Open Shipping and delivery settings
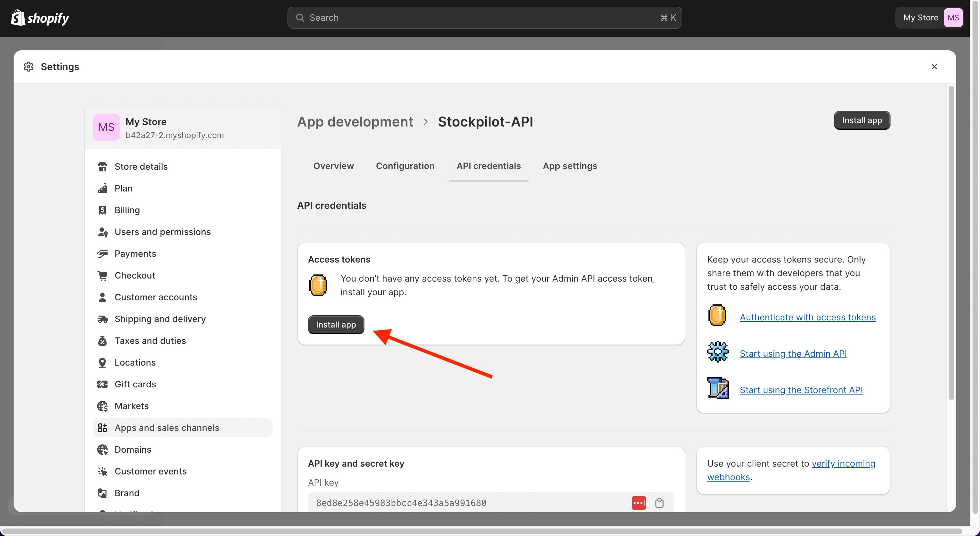Image resolution: width=980 pixels, height=536 pixels. 183,319
